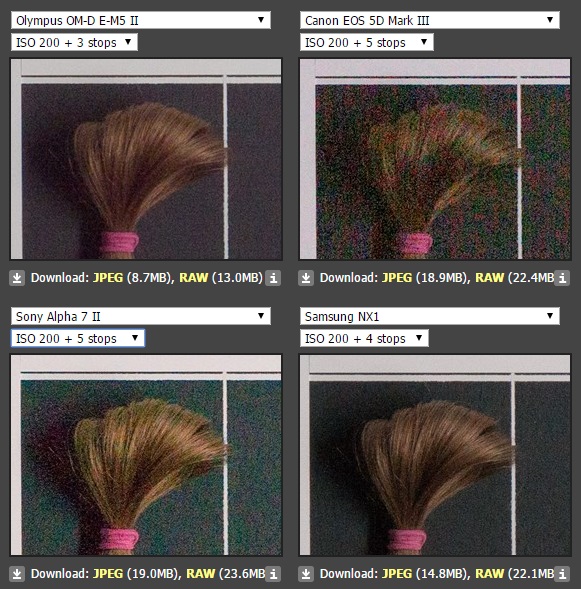The height and width of the screenshot is (589, 581).
Task: Click the download arrow icon under the Olympus image
Action: [x=17, y=278]
